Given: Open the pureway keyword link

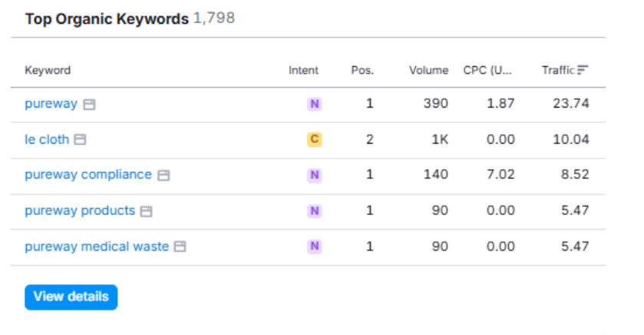Looking at the screenshot, I should (x=51, y=104).
